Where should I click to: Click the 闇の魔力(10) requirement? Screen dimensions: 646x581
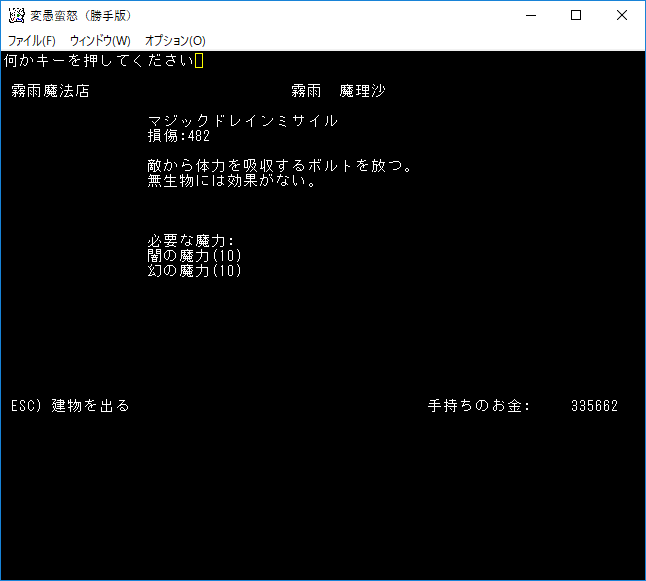(194, 256)
